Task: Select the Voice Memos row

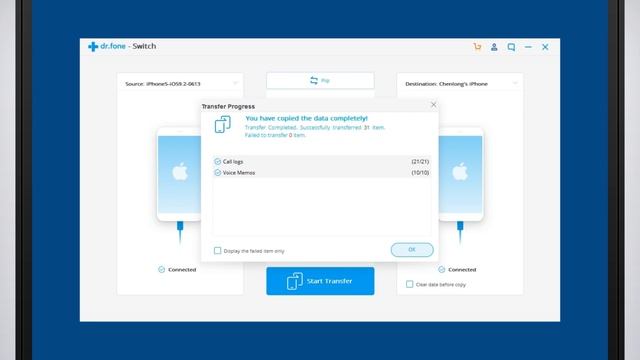Action: 322,173
